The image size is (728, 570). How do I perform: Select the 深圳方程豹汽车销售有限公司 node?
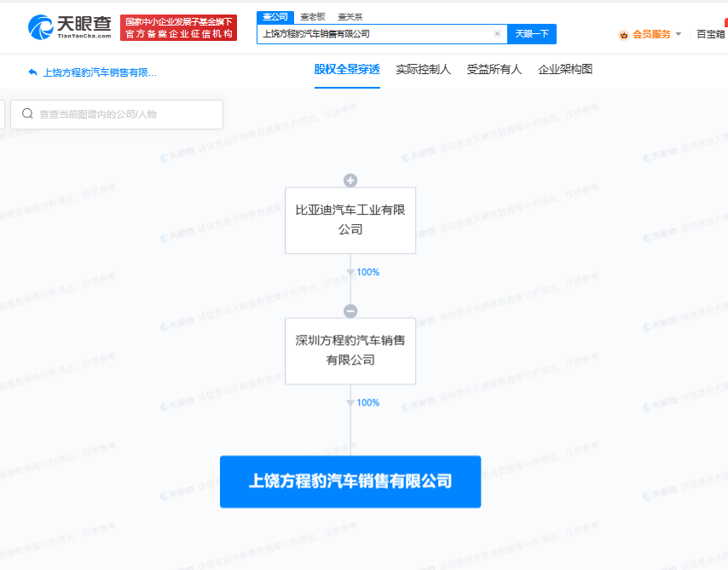(350, 351)
